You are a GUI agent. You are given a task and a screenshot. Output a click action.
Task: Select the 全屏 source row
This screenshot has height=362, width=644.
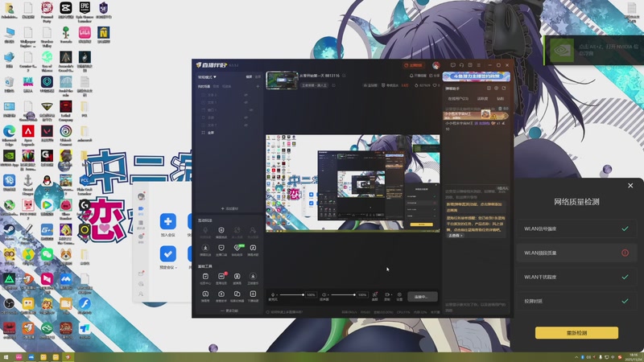(x=230, y=133)
